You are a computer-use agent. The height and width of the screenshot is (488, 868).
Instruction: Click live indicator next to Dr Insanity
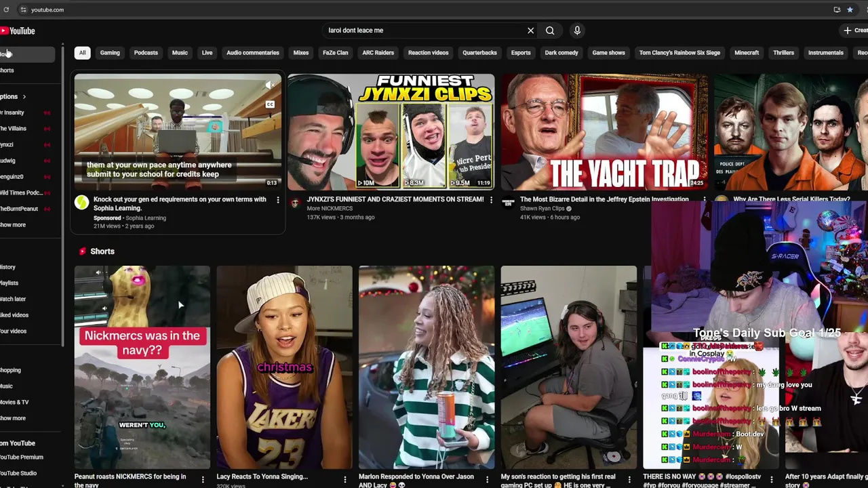(x=47, y=113)
